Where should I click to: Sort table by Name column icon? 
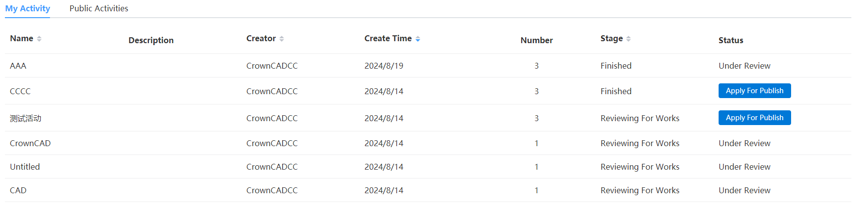pos(39,39)
